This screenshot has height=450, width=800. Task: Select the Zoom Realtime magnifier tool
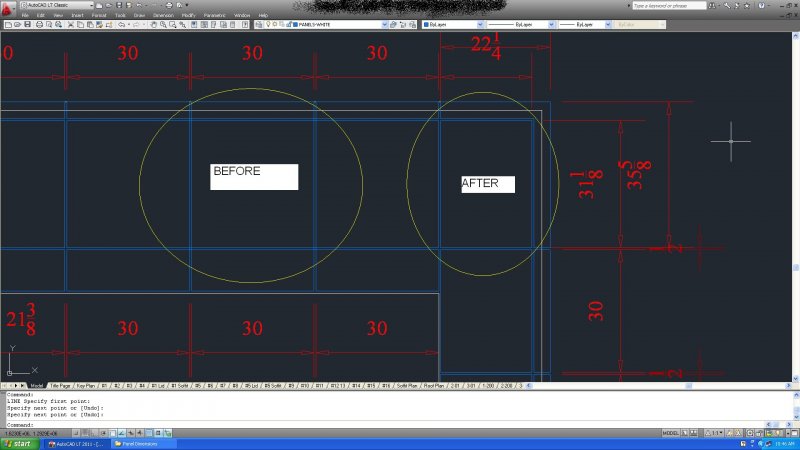[163, 24]
